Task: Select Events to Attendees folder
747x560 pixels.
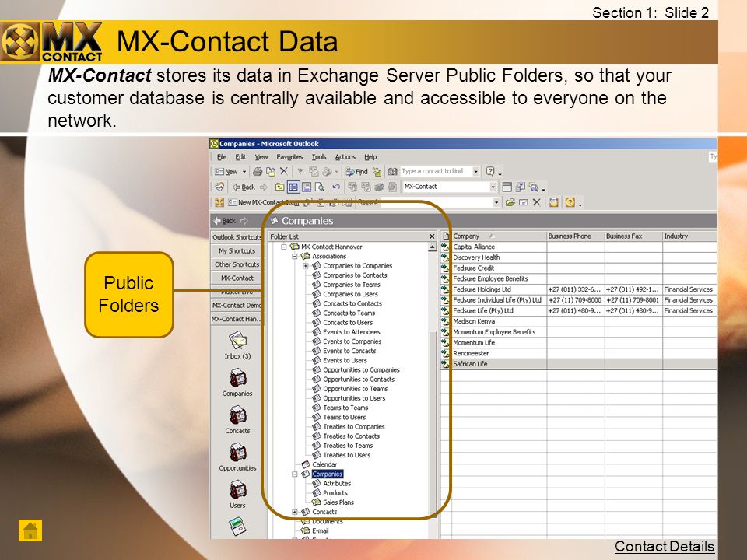Action: [352, 332]
